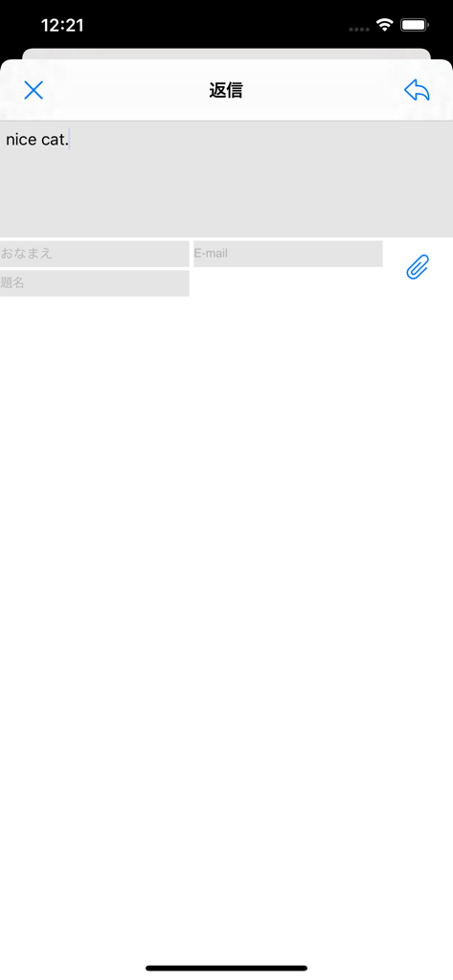Tap blank area right of 題名 field
This screenshot has height=980, width=453.
(x=288, y=283)
